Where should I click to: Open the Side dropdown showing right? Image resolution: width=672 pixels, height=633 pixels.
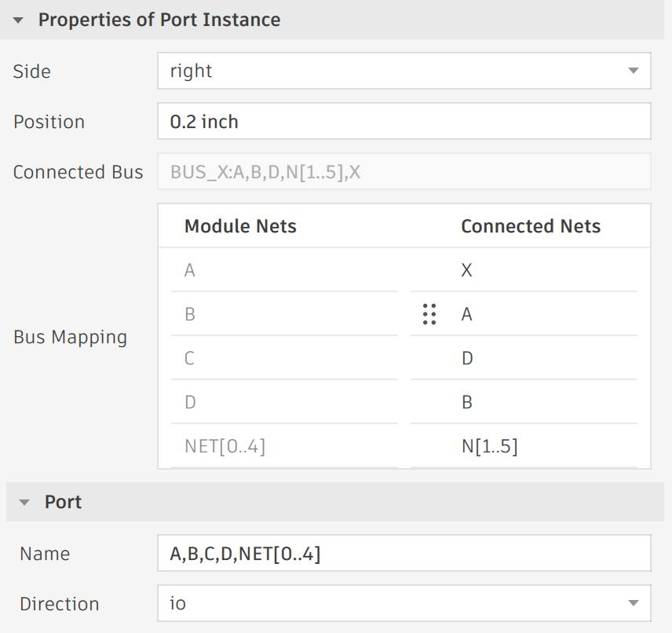[404, 71]
